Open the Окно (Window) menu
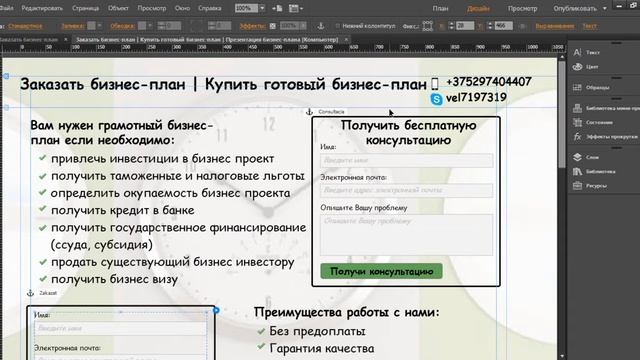Viewport: 640px width, 360px height. pos(182,8)
